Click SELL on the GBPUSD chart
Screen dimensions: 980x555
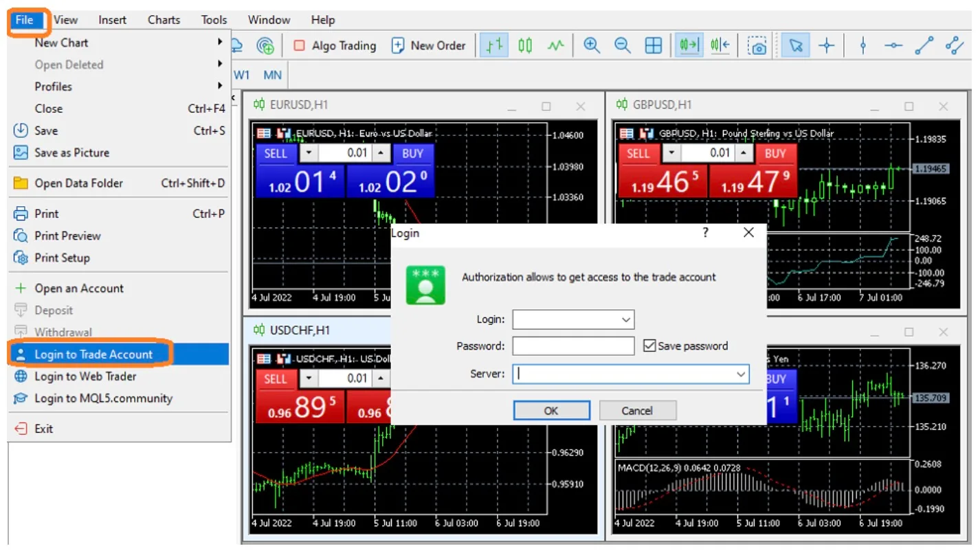click(x=638, y=153)
